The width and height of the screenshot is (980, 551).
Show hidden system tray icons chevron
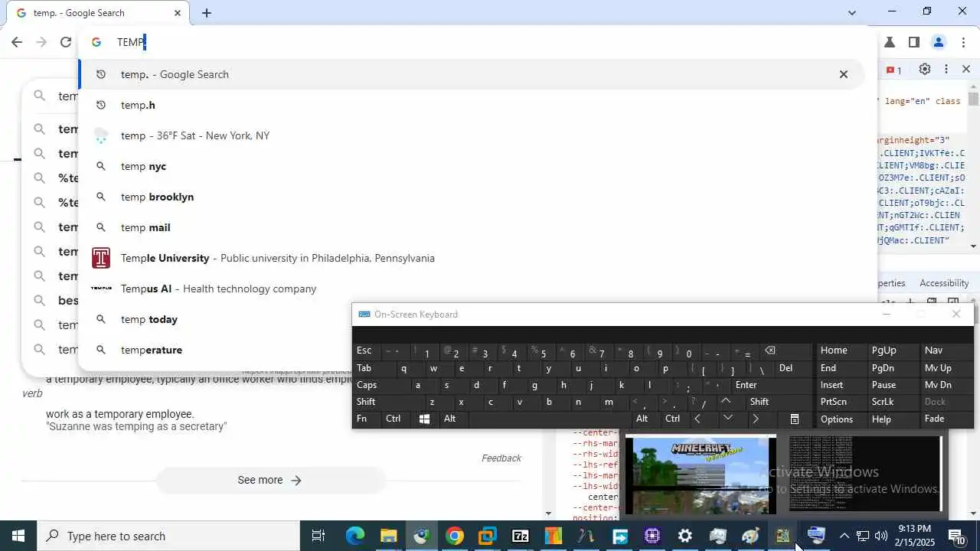(844, 536)
